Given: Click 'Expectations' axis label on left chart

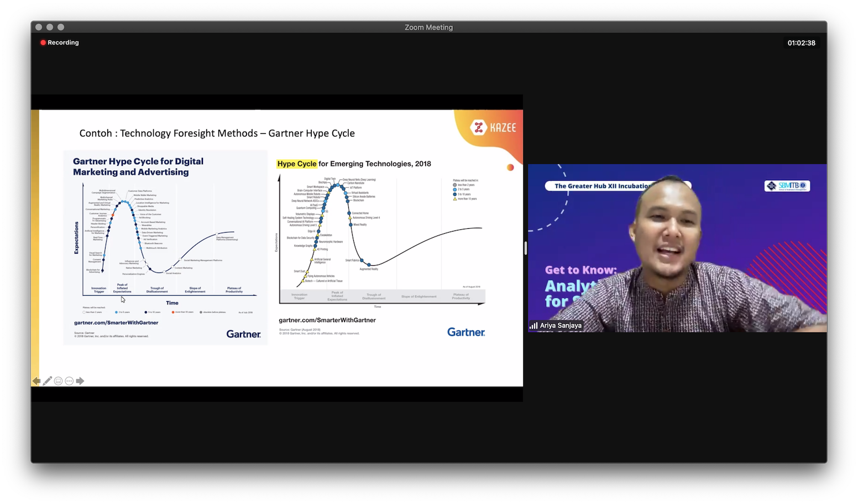Looking at the screenshot, I should click(x=76, y=238).
